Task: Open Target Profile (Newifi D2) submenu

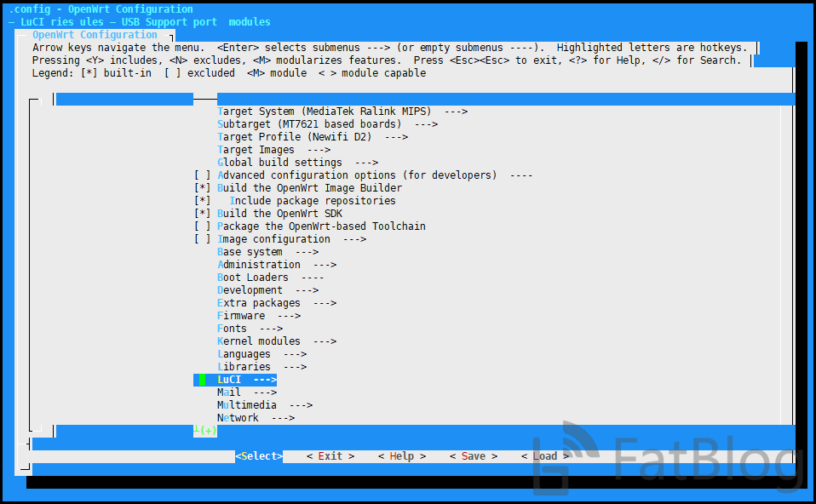Action: [x=313, y=137]
